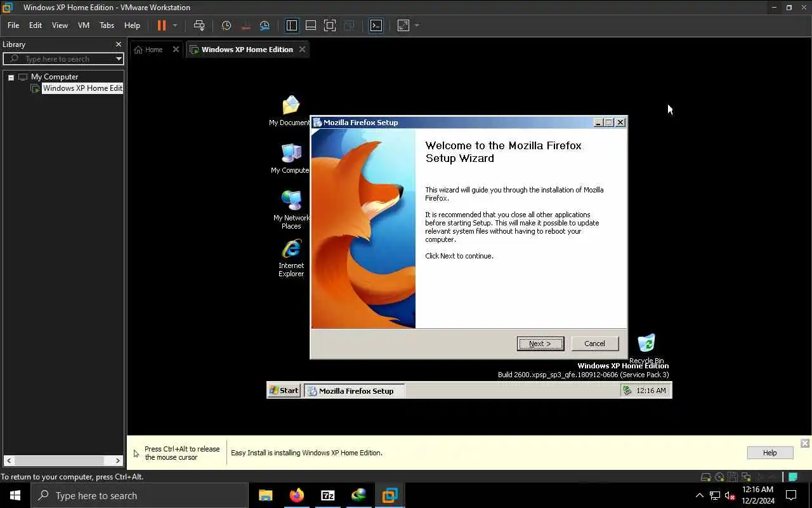Select My Computer in the library tree
The height and width of the screenshot is (508, 812).
pos(55,77)
